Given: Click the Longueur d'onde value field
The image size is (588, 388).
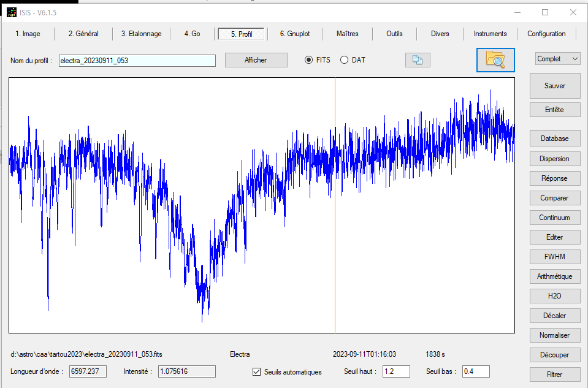Looking at the screenshot, I should click(88, 371).
